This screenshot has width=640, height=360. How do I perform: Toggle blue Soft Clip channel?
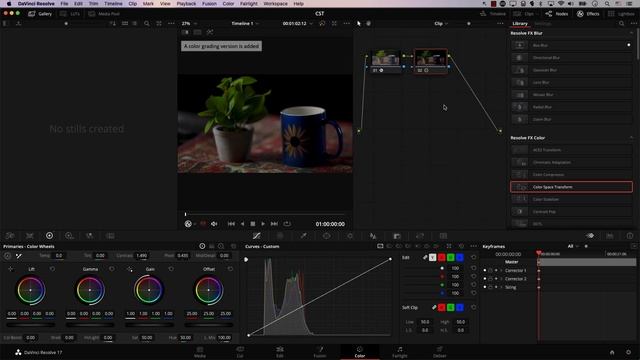click(460, 307)
